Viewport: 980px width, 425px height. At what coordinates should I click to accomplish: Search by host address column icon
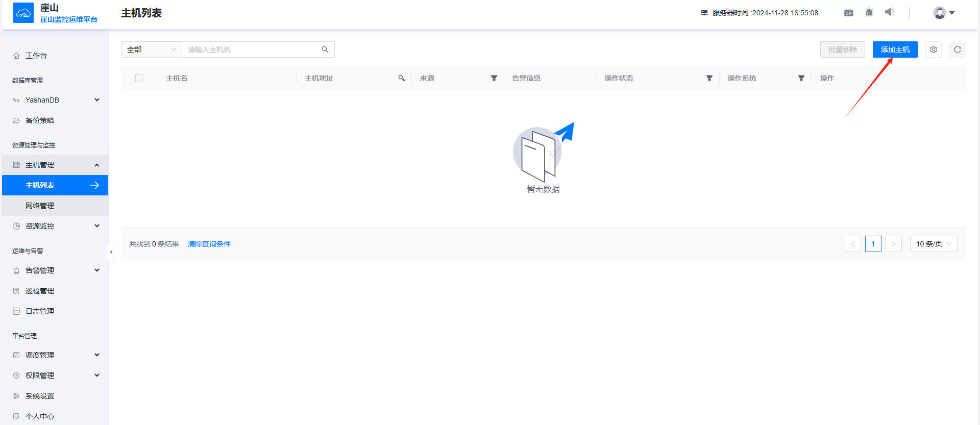tap(402, 78)
